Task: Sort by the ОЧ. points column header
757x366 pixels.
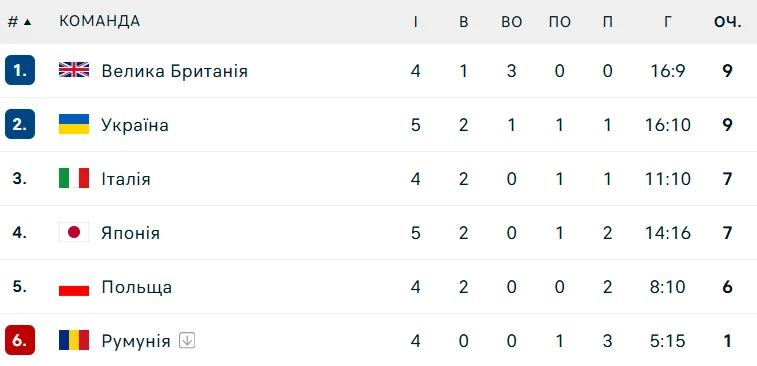Action: pyautogui.click(x=728, y=21)
